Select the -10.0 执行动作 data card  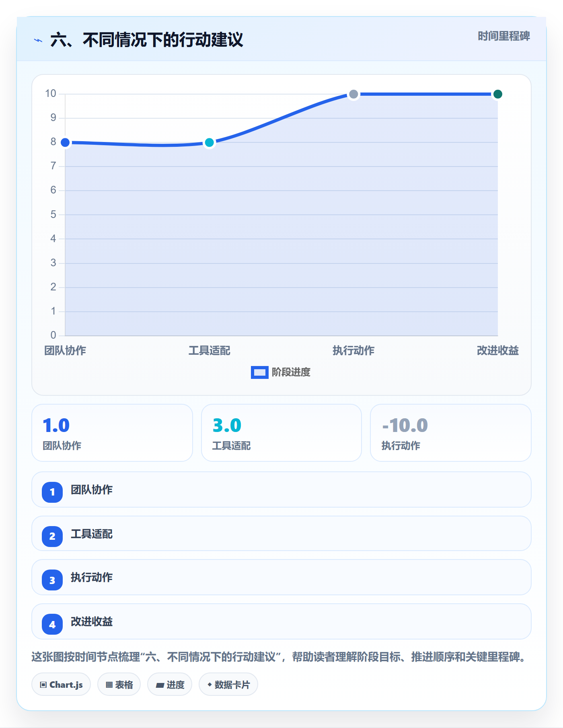coord(451,433)
